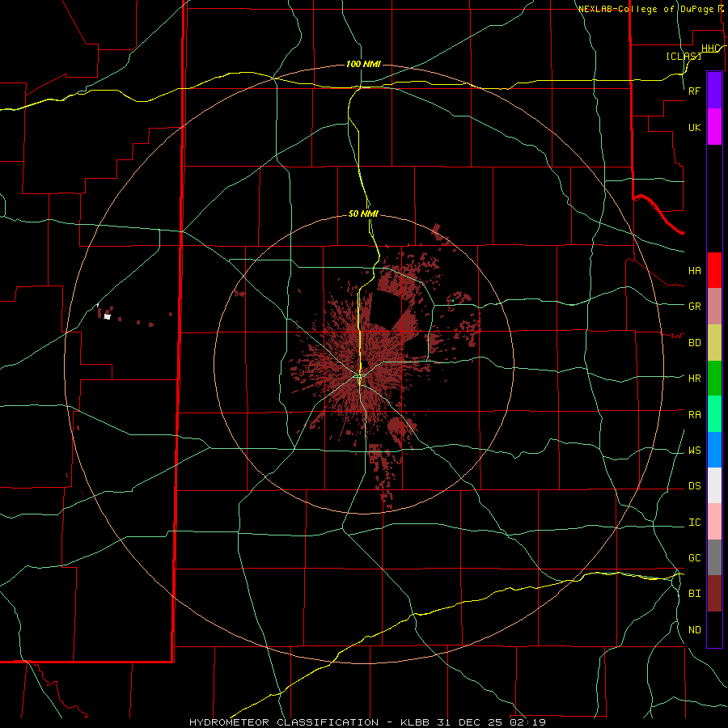Viewport: 728px width, 728px height.
Task: Click the IC light pink swatch
Action: [x=714, y=522]
